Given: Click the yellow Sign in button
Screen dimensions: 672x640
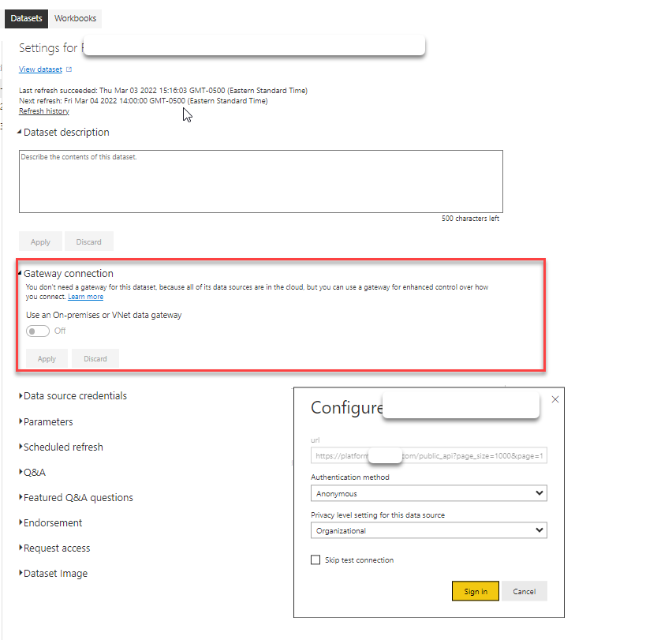Looking at the screenshot, I should click(476, 591).
